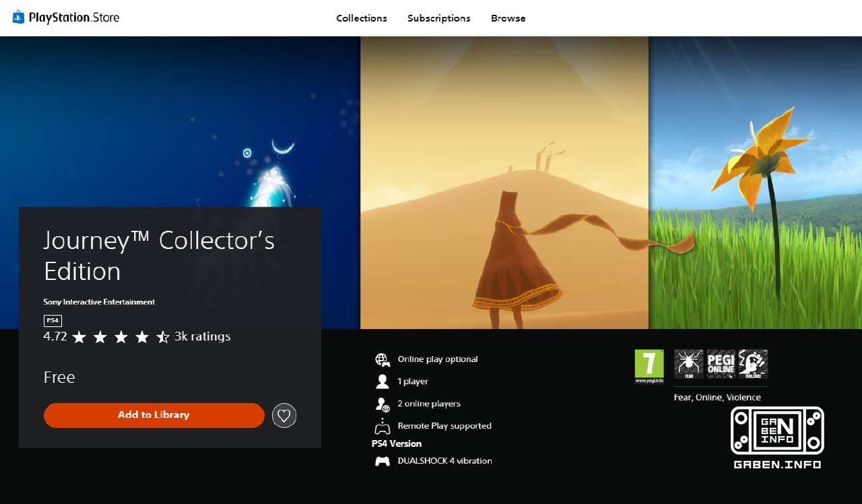
Task: Click the Flower game artwork
Action: point(755,182)
